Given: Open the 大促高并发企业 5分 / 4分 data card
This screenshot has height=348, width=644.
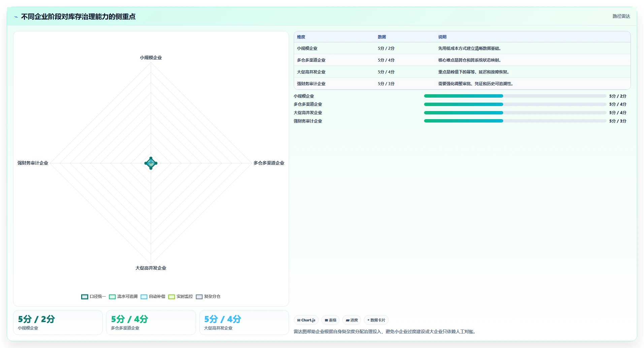Looking at the screenshot, I should 244,322.
